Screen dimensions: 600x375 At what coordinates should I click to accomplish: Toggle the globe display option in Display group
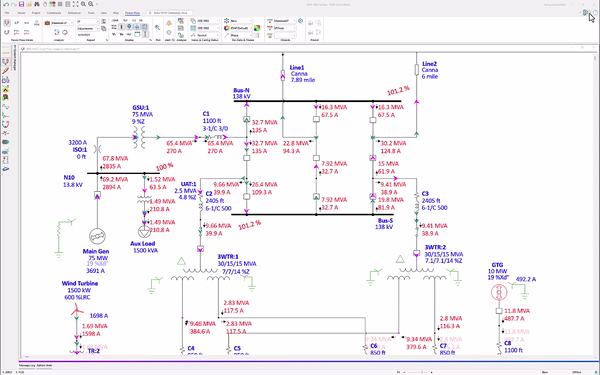tap(129, 26)
